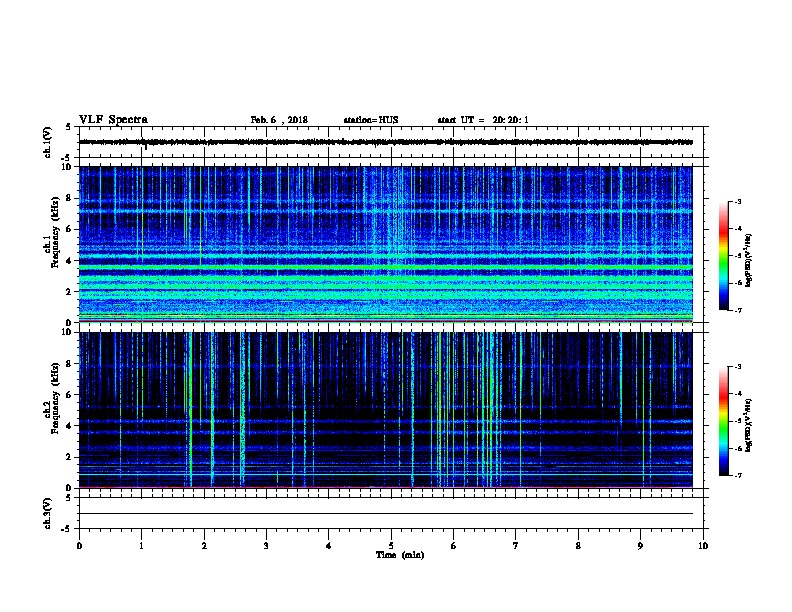The height and width of the screenshot is (612, 792).
Task: Click the "5" tick on the time axis
Action: click(391, 546)
